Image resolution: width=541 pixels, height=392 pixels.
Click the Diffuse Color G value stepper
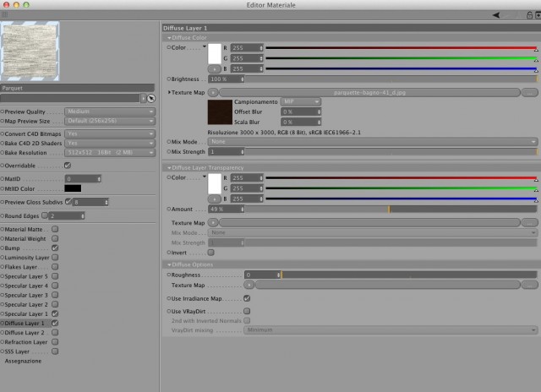pyautogui.click(x=261, y=58)
